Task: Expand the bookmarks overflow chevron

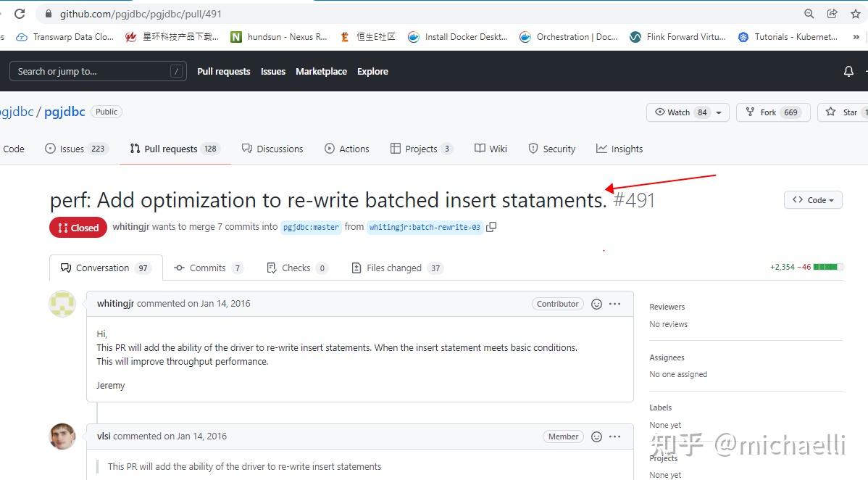Action: (x=856, y=36)
